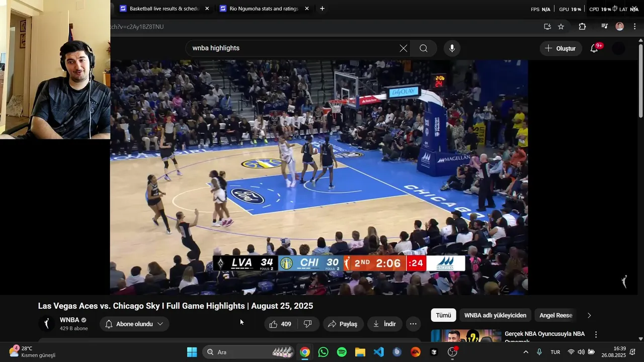Open options menu for Gerçek NBA Oyuncusuyla video

(x=596, y=334)
